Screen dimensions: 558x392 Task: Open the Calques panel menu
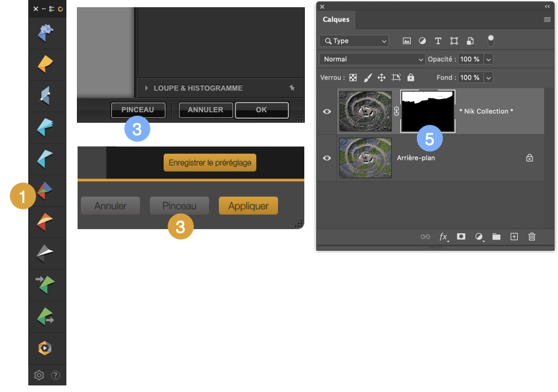547,20
